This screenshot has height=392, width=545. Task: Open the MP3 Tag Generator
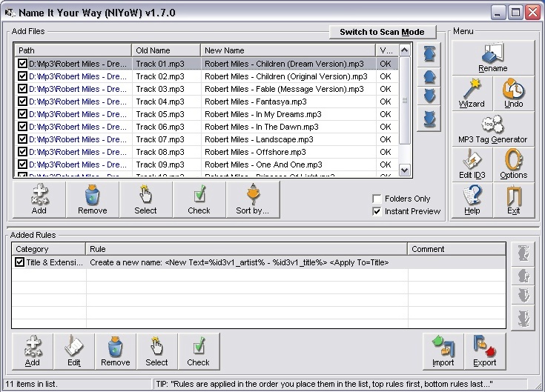tap(492, 128)
